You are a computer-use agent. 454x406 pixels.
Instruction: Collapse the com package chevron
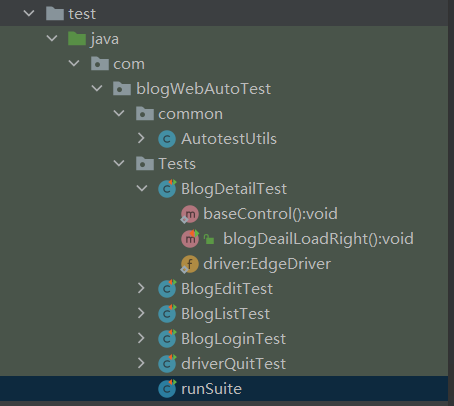click(x=74, y=63)
